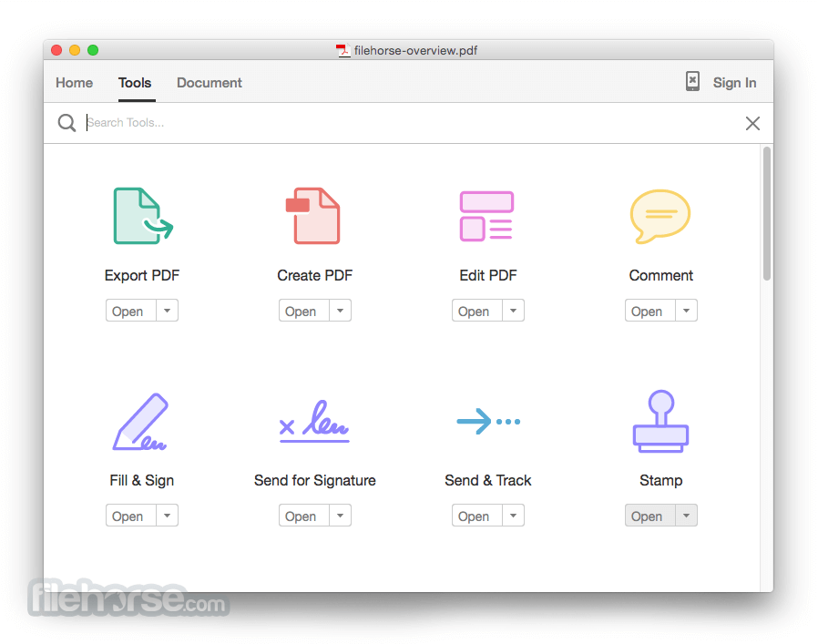This screenshot has width=818, height=644.
Task: Click Sign In
Action: tap(734, 82)
